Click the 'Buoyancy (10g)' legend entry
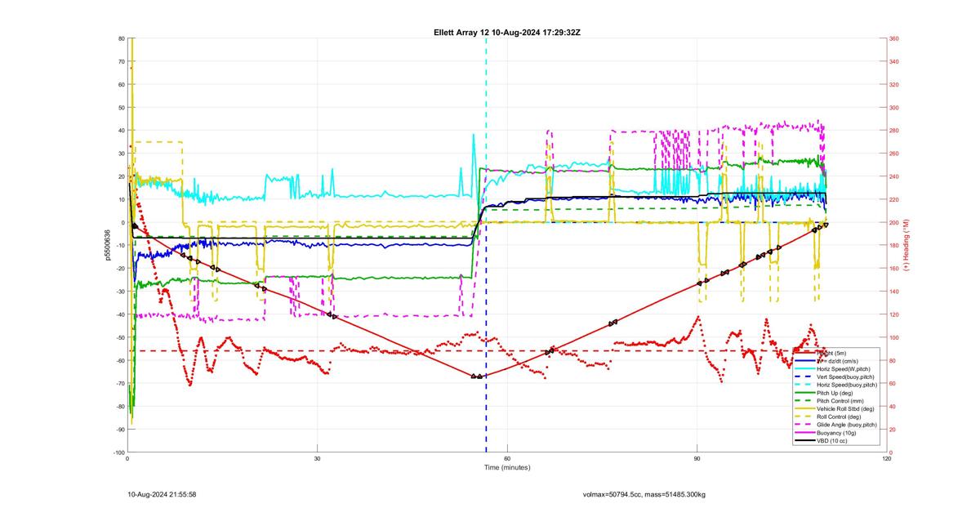The image size is (980, 508). [x=837, y=433]
